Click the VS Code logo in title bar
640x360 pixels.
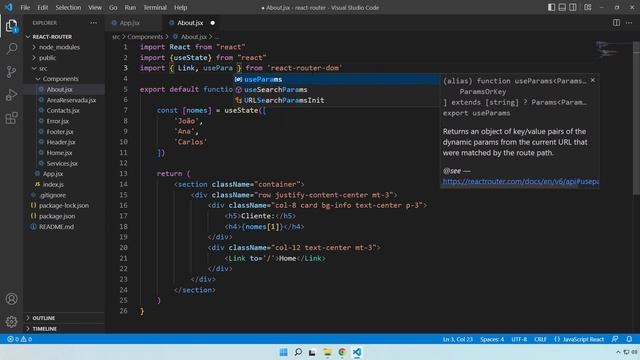point(9,7)
